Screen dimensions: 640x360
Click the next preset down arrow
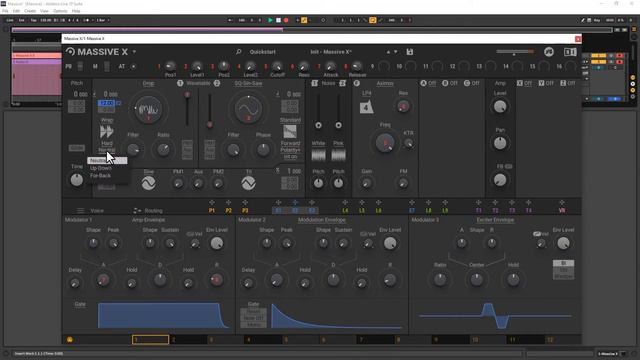(x=395, y=52)
